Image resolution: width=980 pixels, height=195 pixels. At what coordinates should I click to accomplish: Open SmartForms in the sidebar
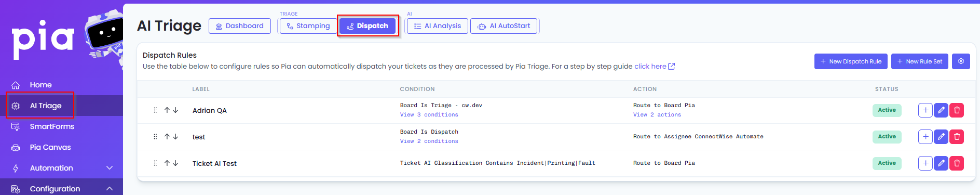tap(52, 126)
